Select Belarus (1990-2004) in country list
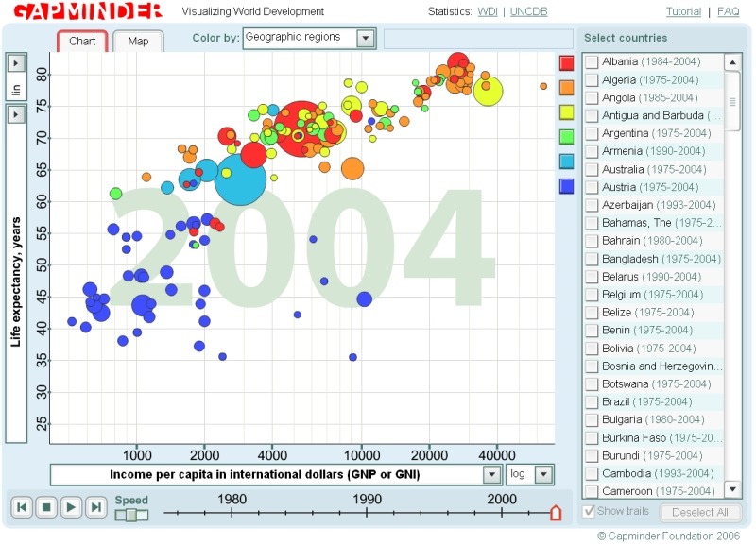 coord(654,277)
